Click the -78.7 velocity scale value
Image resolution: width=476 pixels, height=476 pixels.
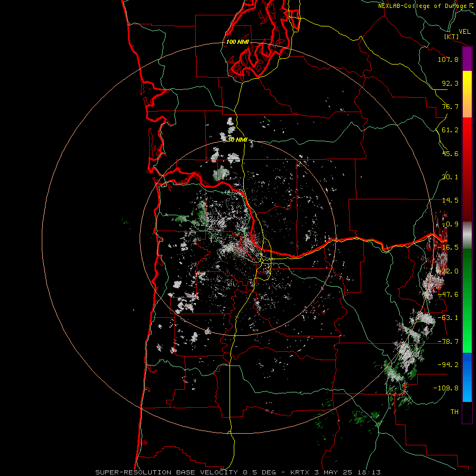(448, 342)
